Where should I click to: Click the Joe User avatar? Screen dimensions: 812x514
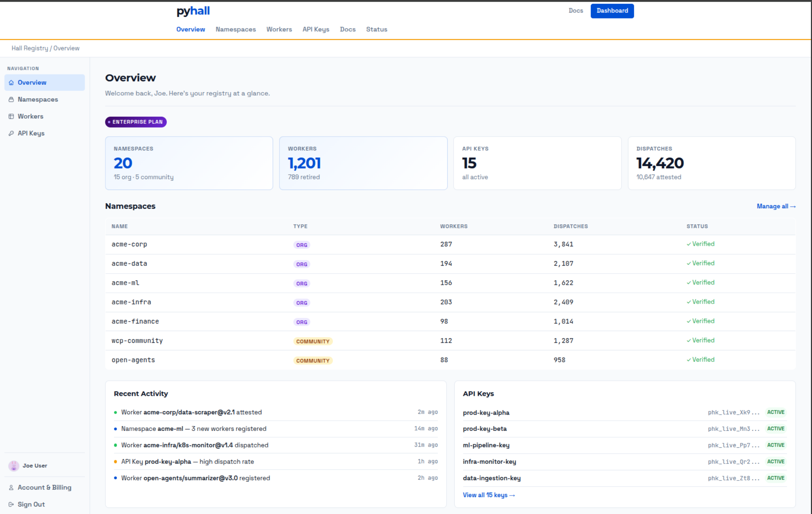point(14,465)
